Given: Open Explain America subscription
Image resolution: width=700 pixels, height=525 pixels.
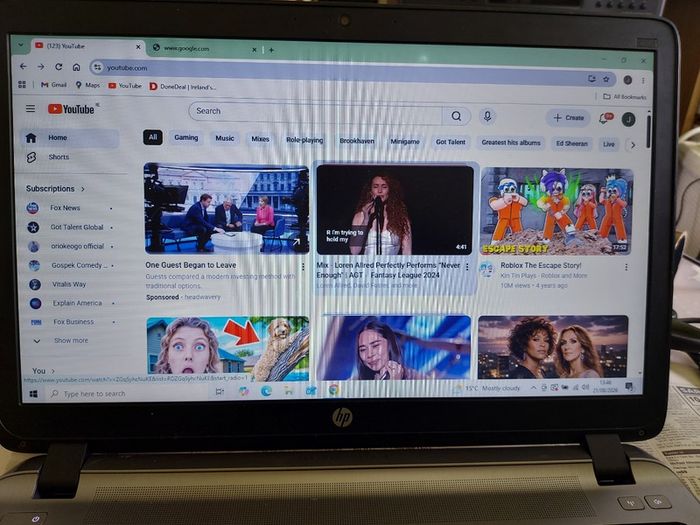Looking at the screenshot, I should [71, 303].
